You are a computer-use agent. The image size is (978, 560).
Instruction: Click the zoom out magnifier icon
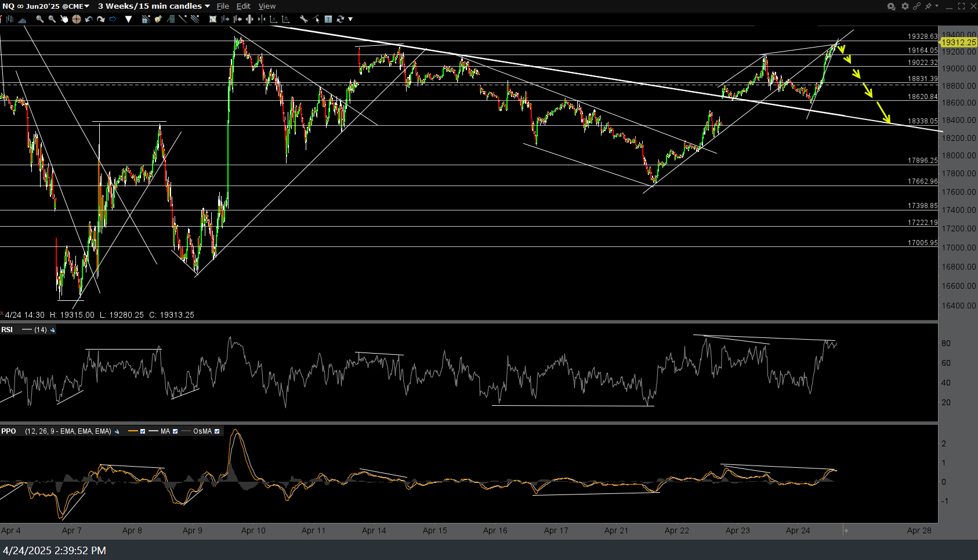(x=52, y=19)
